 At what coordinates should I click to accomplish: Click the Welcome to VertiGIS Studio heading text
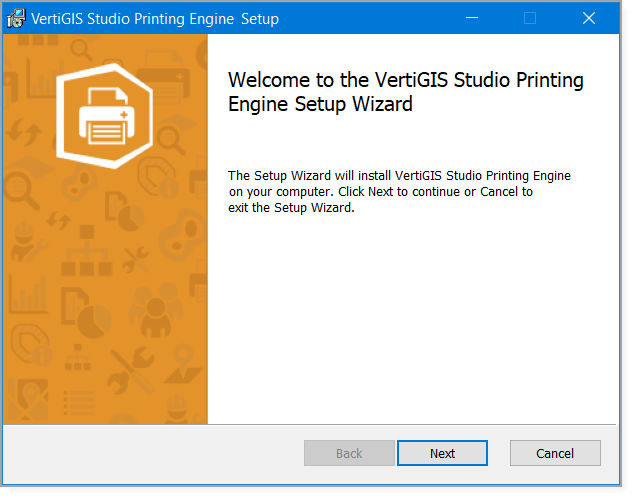[406, 92]
